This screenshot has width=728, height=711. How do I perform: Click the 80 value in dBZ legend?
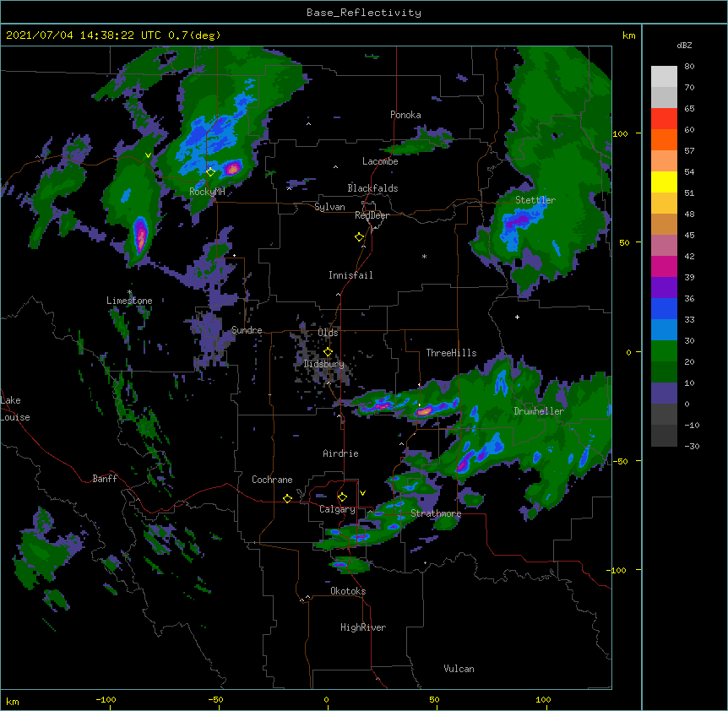[x=689, y=67]
